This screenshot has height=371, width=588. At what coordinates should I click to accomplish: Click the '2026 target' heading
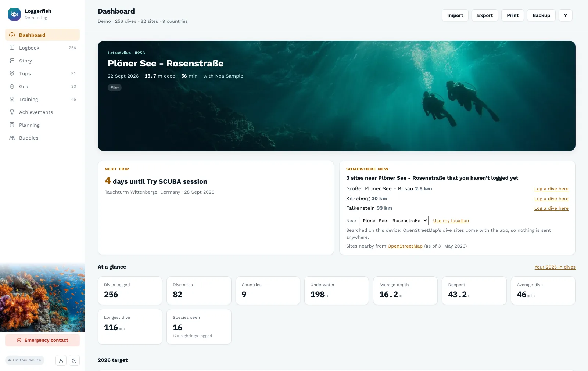(x=112, y=360)
